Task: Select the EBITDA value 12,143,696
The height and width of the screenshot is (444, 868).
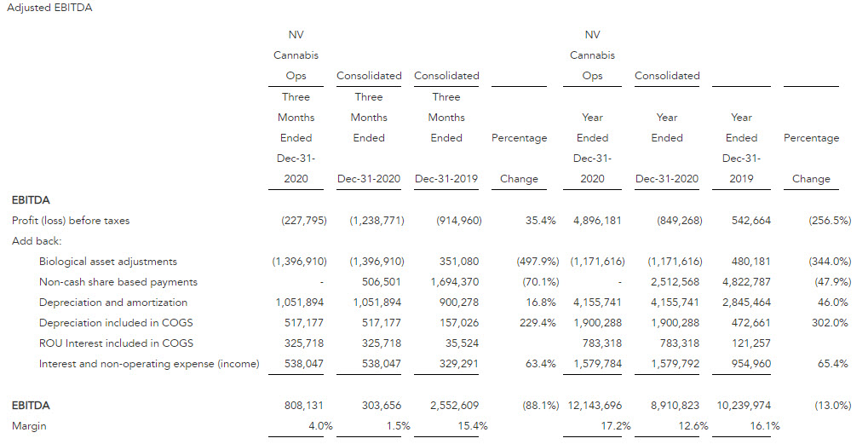Action: tap(596, 406)
